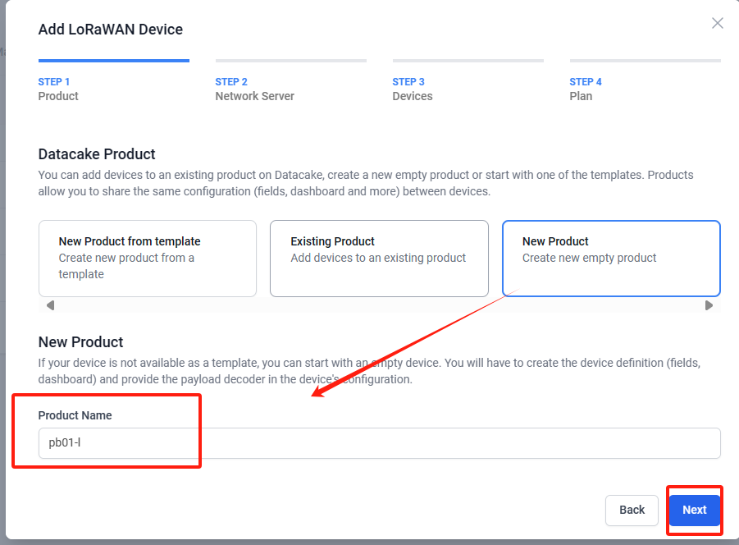Click the Add LoRaWAN Device title
The image size is (739, 545).
pos(110,29)
